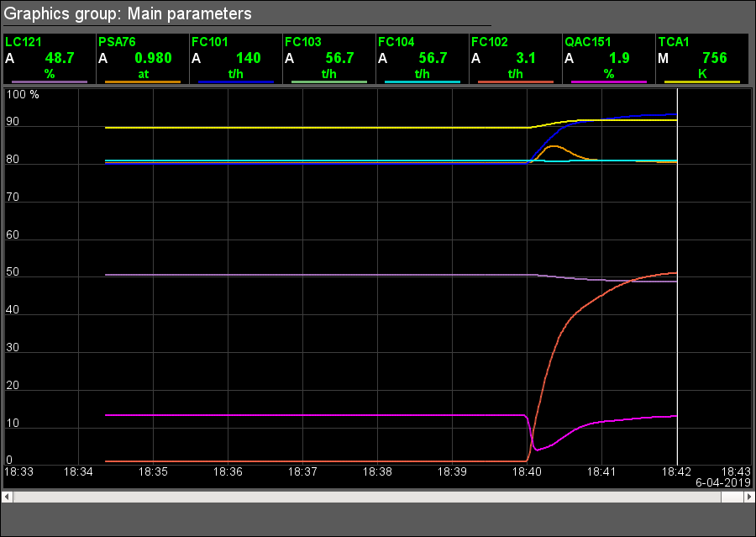Select the FC103 parameter tile
The height and width of the screenshot is (537, 756).
328,59
